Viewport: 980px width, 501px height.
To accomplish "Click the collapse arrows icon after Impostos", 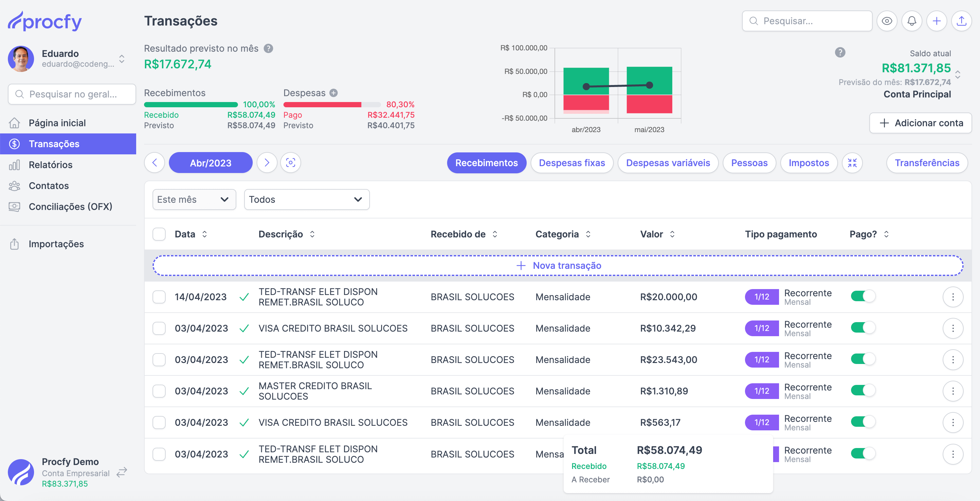I will tap(852, 163).
